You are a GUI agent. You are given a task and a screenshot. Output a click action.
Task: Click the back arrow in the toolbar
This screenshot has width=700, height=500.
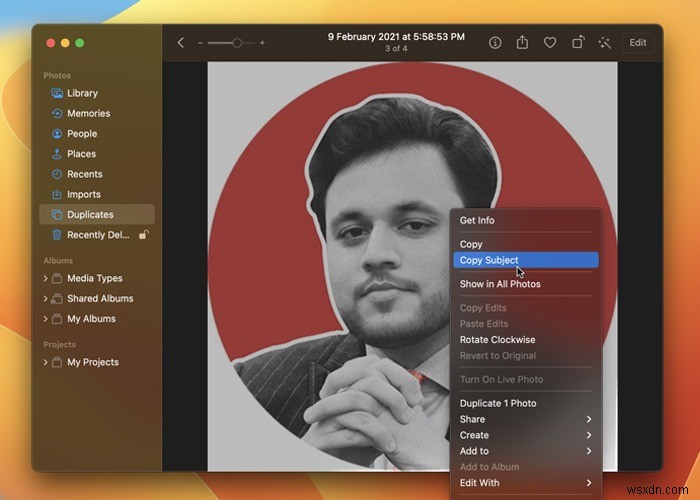(181, 43)
